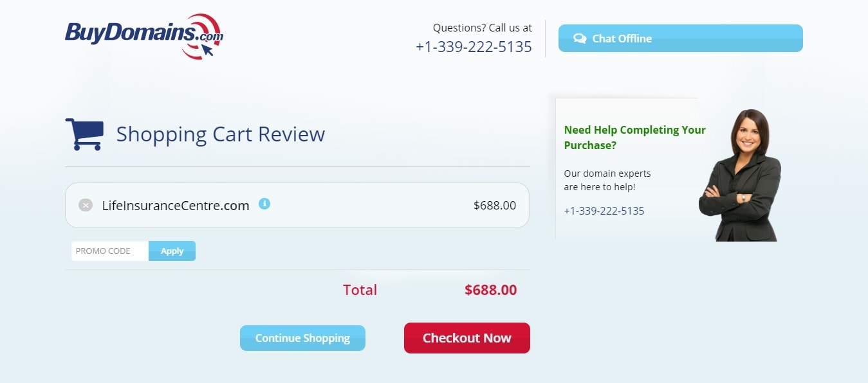Viewport: 868px width, 383px height.
Task: Click the Need Help Completing Your Purchase heading
Action: coord(635,138)
